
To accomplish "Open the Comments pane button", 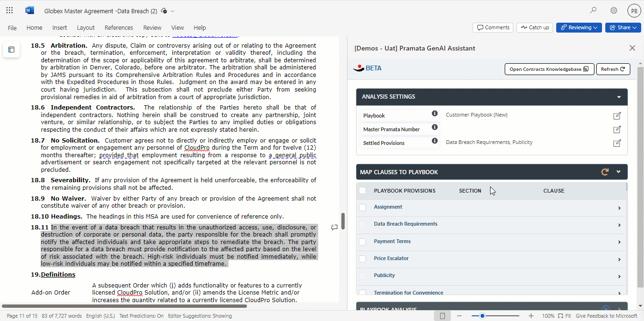I will tap(493, 27).
